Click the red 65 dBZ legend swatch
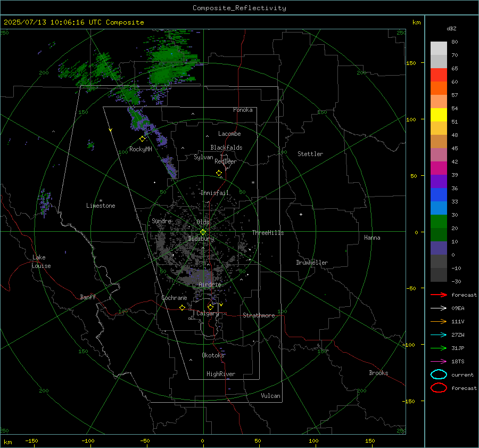 click(x=439, y=75)
